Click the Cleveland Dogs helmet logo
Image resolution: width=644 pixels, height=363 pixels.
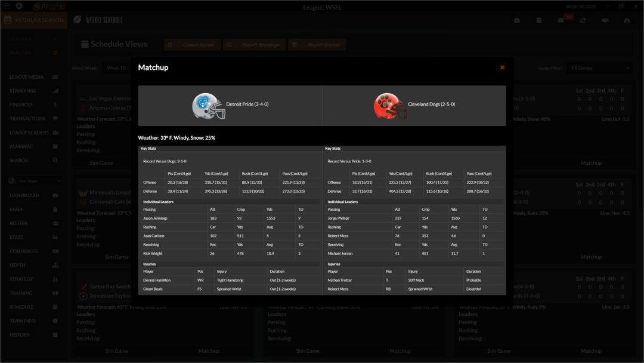click(x=389, y=106)
